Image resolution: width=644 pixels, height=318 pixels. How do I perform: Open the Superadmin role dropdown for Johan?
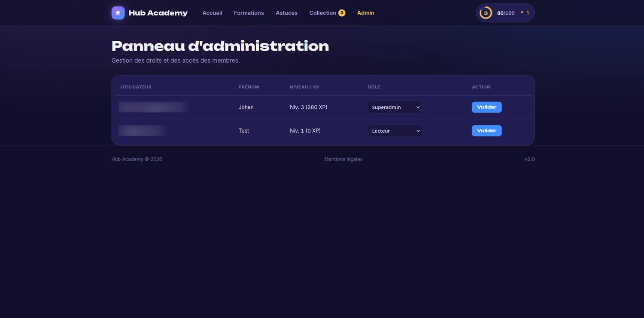[395, 107]
